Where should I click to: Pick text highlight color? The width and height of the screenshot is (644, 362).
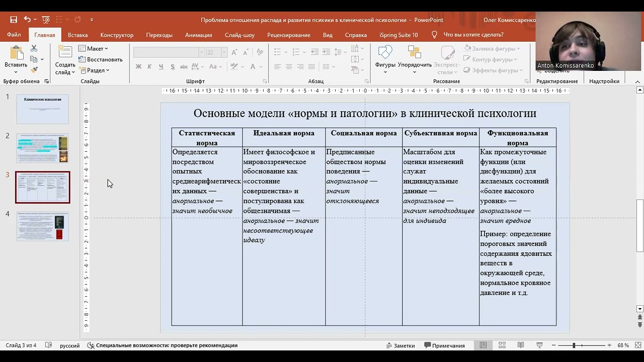coord(235,66)
